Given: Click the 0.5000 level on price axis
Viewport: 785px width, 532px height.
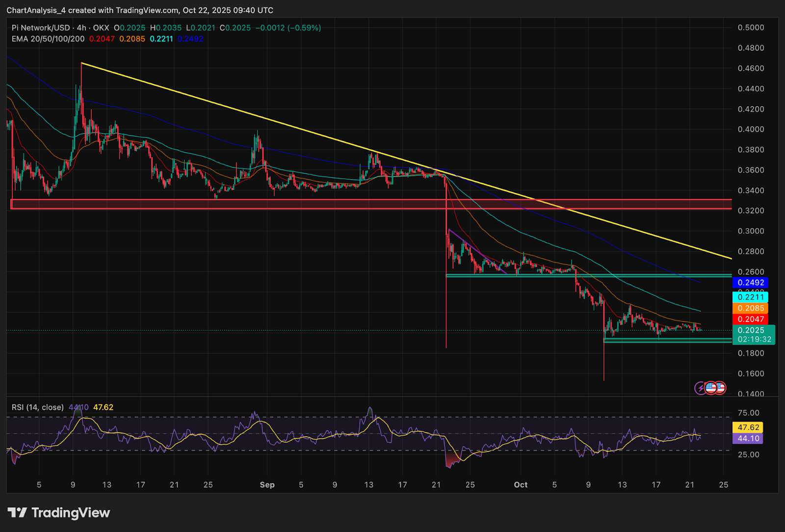Looking at the screenshot, I should (x=751, y=27).
